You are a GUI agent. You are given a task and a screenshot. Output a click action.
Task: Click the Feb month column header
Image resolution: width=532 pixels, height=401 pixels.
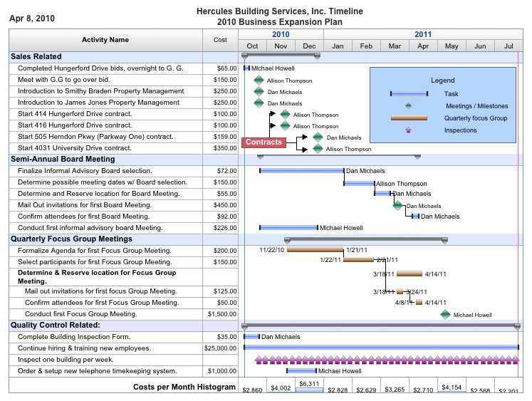pyautogui.click(x=366, y=46)
